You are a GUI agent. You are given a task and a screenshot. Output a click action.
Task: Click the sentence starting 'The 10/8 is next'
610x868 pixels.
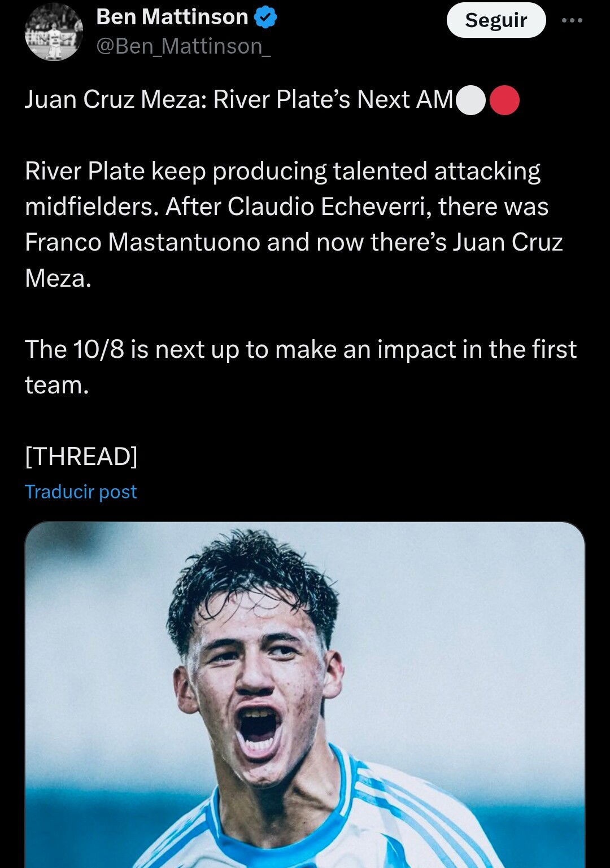tap(300, 367)
